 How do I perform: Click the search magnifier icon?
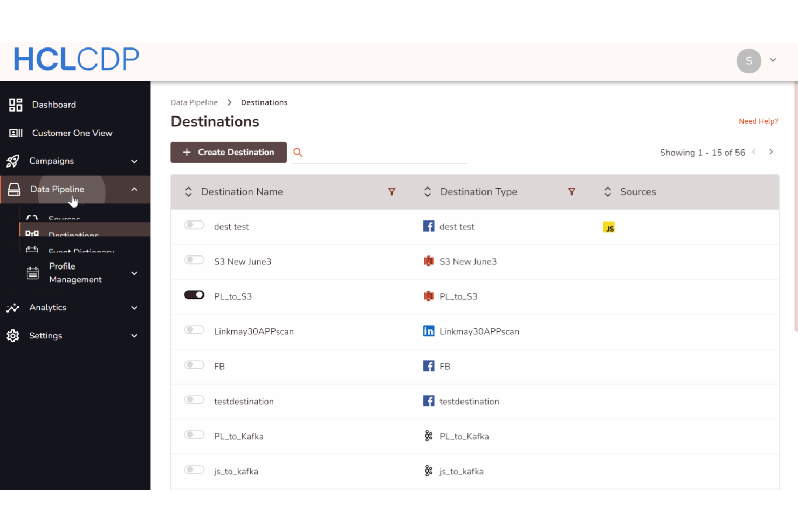(x=298, y=153)
